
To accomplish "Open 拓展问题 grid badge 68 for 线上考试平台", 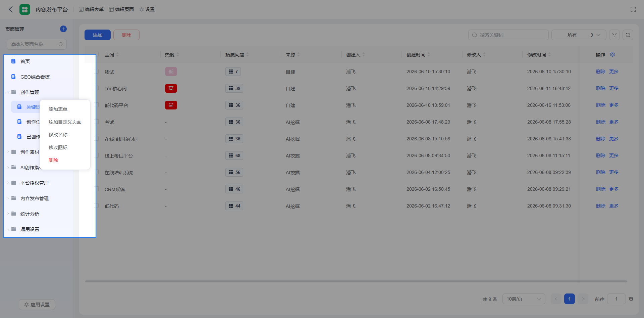I will [234, 155].
